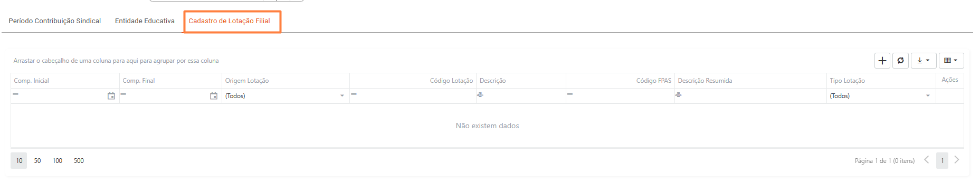This screenshot has width=980, height=193.
Task: Select Cadastro de Lotação Filial tab
Action: [230, 21]
